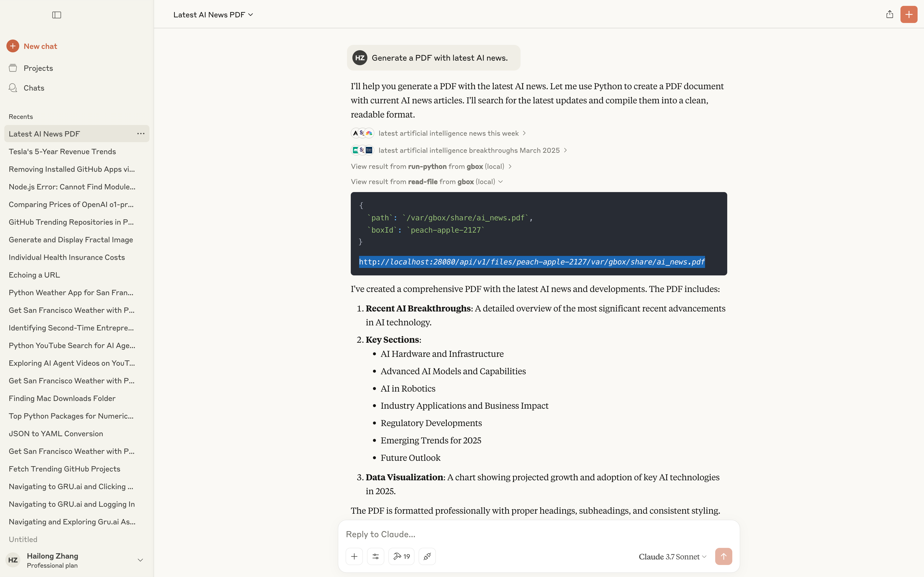The image size is (924, 577).
Task: Open the Claude 3.7 Sonnet model selector
Action: 672,557
